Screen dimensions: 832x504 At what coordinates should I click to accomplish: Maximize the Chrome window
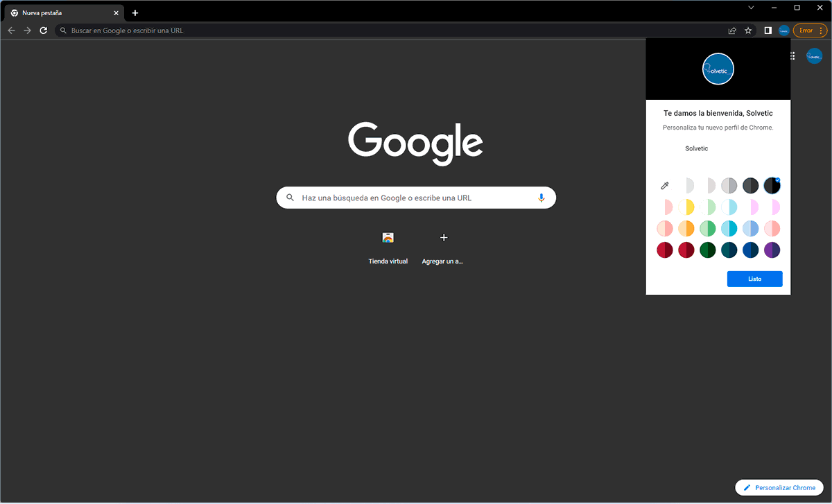(797, 8)
